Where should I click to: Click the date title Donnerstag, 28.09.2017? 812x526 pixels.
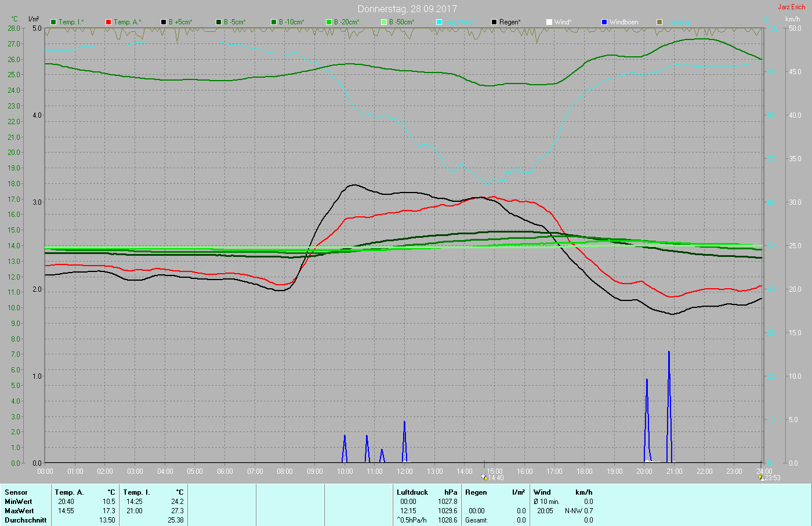[x=407, y=9]
